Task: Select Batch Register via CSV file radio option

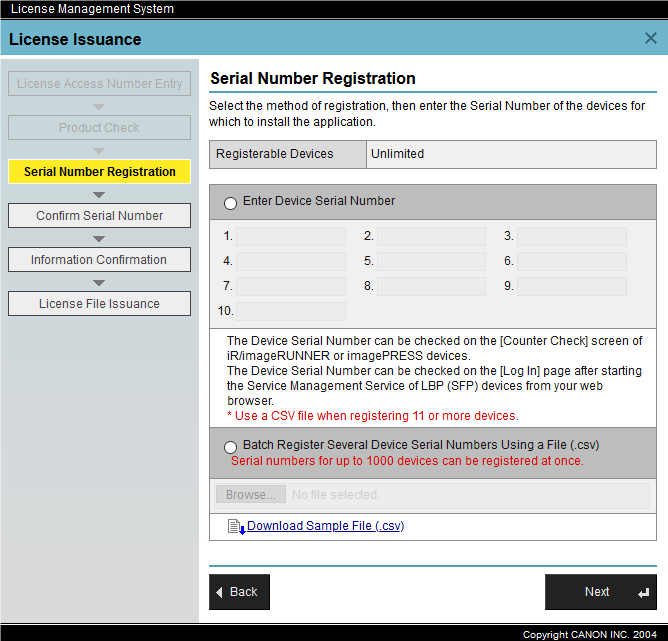Action: (x=231, y=446)
